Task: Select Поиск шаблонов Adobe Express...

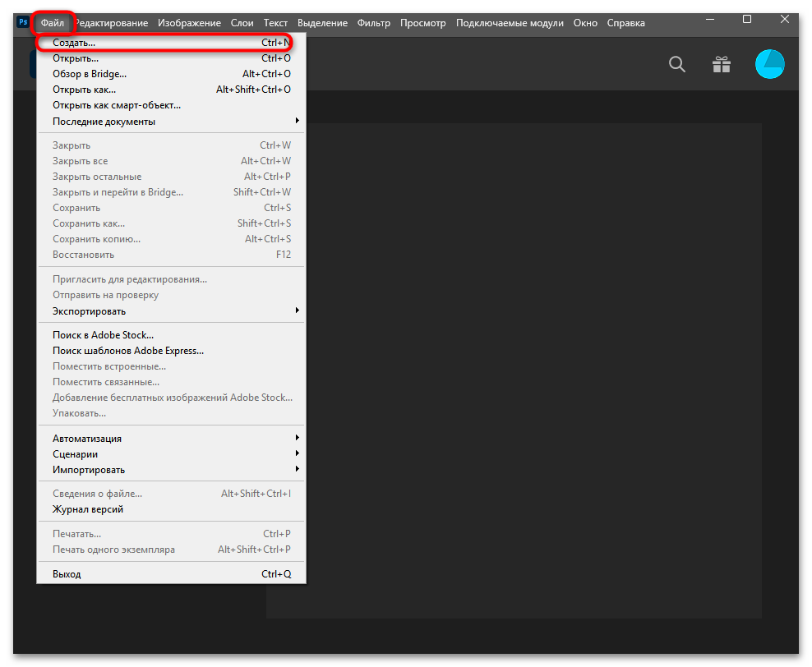Action: tap(128, 351)
